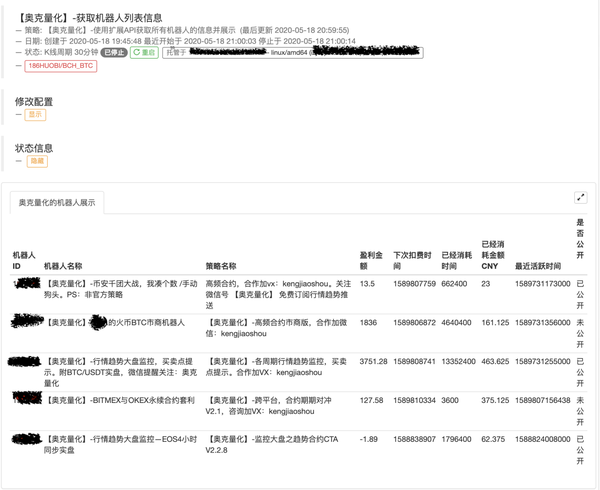Click the 重启 restart button
This screenshot has height=490, width=600.
[145, 52]
